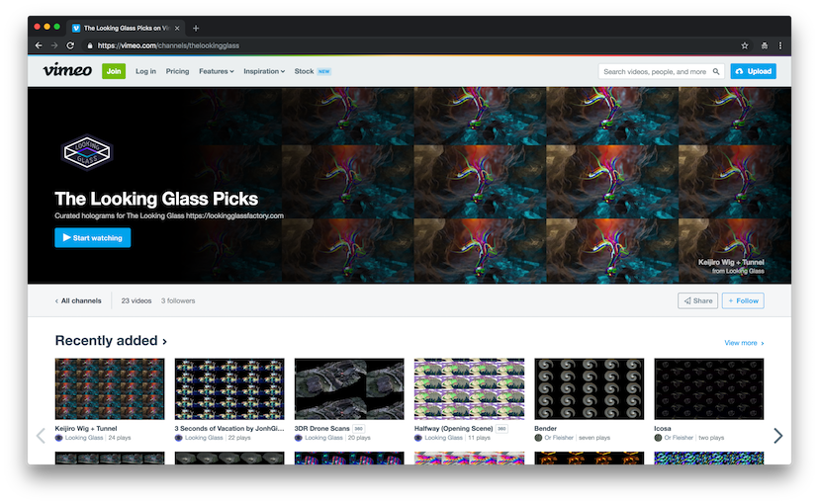Screen dimensions: 819x504
Task: Open the Log in page
Action: [145, 71]
